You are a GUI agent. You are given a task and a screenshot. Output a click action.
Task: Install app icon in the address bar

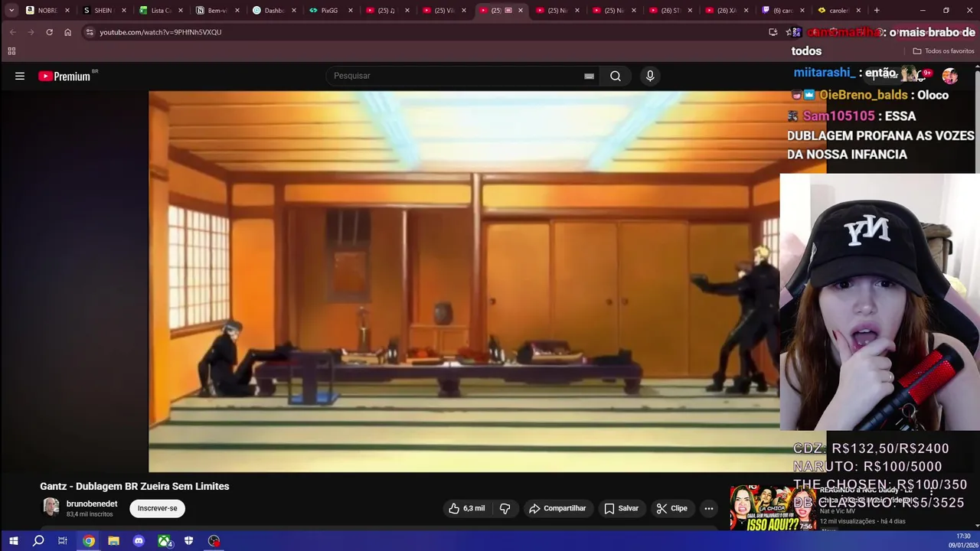pyautogui.click(x=773, y=32)
